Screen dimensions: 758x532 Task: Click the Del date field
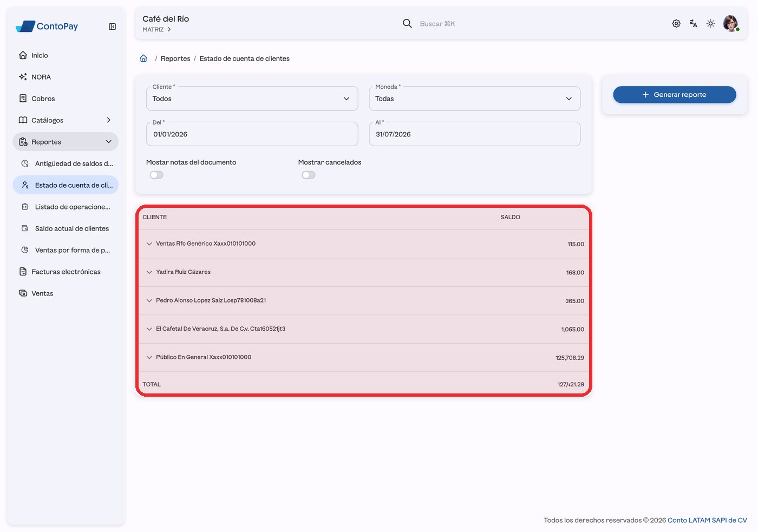pyautogui.click(x=252, y=134)
